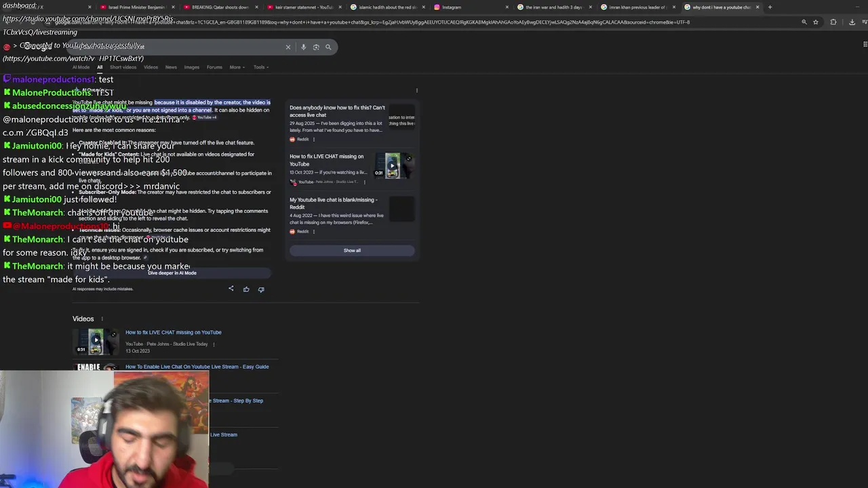868x488 pixels.
Task: Open the 'Does anybody know how to fix this?' Reddit result
Action: tap(337, 111)
